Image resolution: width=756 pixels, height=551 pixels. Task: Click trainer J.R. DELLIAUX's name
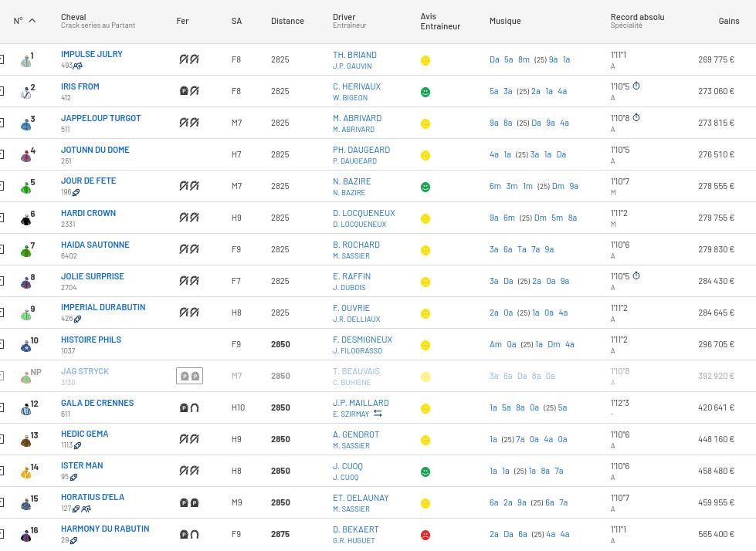tap(356, 319)
